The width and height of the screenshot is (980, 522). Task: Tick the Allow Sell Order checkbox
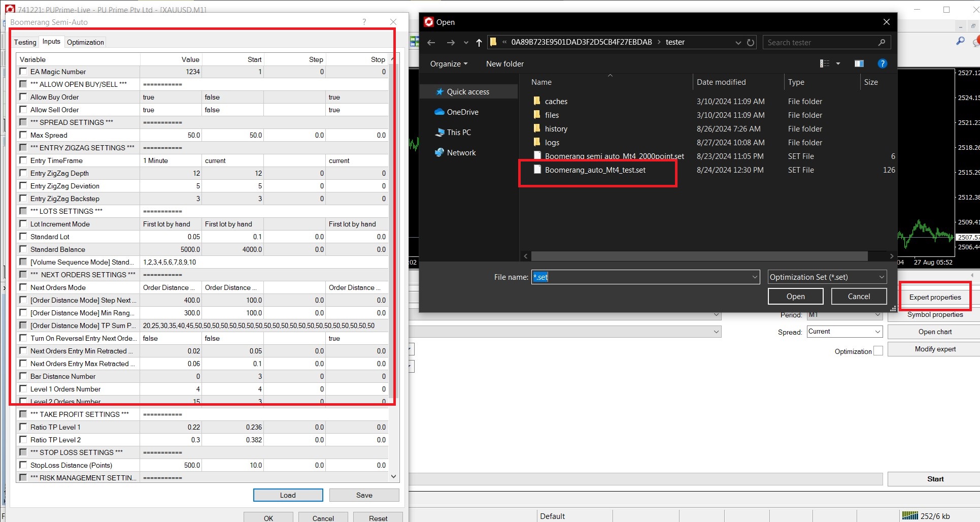(x=23, y=110)
